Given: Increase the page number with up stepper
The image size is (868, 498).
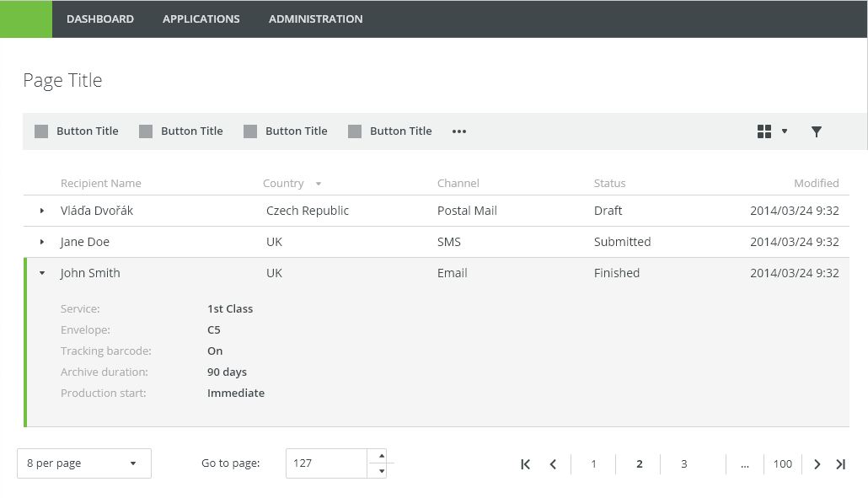Looking at the screenshot, I should click(x=382, y=456).
